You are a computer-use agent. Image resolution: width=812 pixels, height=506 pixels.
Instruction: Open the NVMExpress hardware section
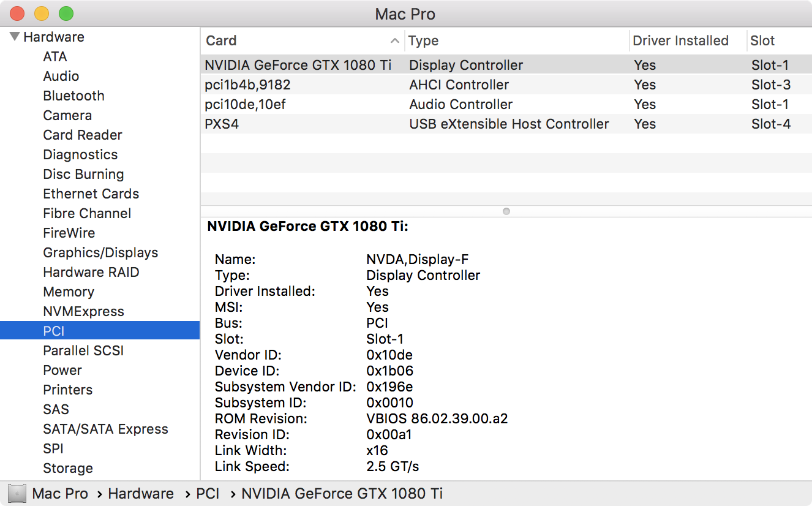click(x=83, y=311)
